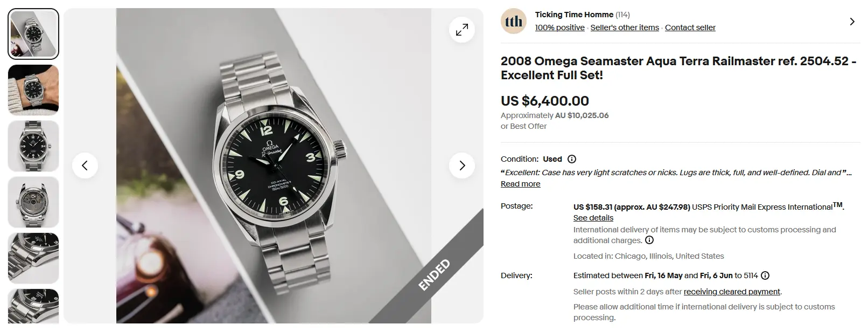
Task: View Seller's other items
Action: (624, 27)
